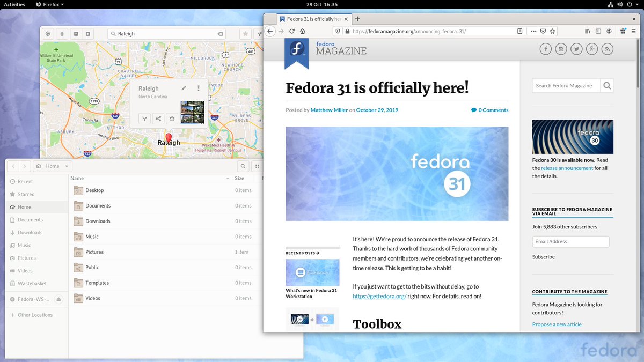Select the Templates folder row in Files
Screen dimensions: 644x362
click(x=165, y=283)
